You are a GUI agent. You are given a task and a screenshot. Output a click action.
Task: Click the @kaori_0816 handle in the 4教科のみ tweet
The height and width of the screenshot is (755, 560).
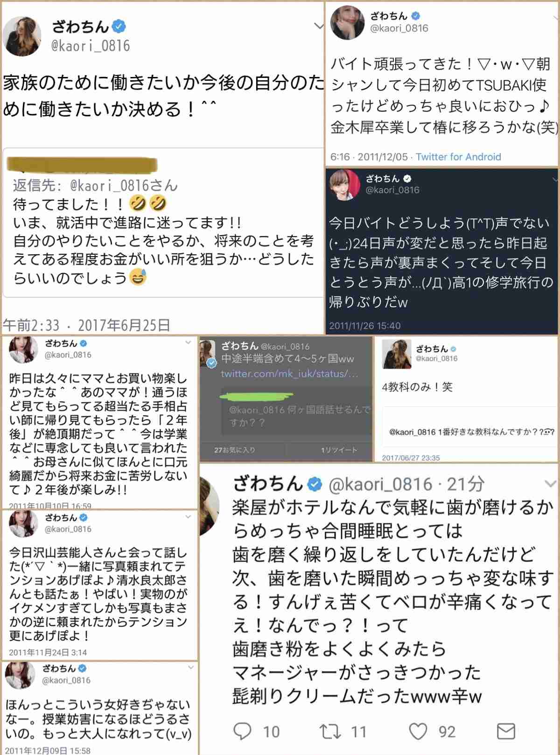(x=436, y=358)
